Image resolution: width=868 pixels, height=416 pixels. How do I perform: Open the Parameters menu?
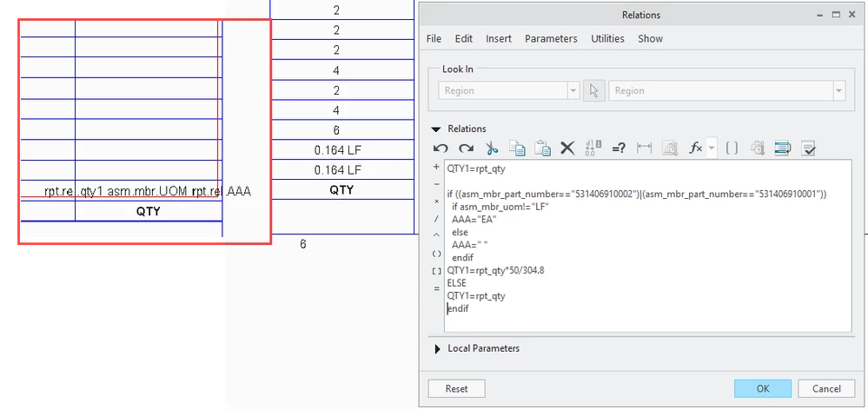[x=551, y=39]
